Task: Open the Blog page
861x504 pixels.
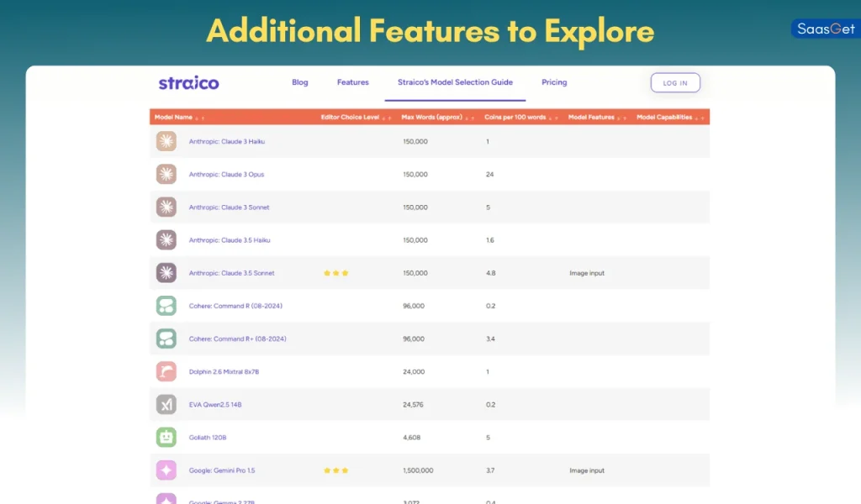Action: coord(300,82)
